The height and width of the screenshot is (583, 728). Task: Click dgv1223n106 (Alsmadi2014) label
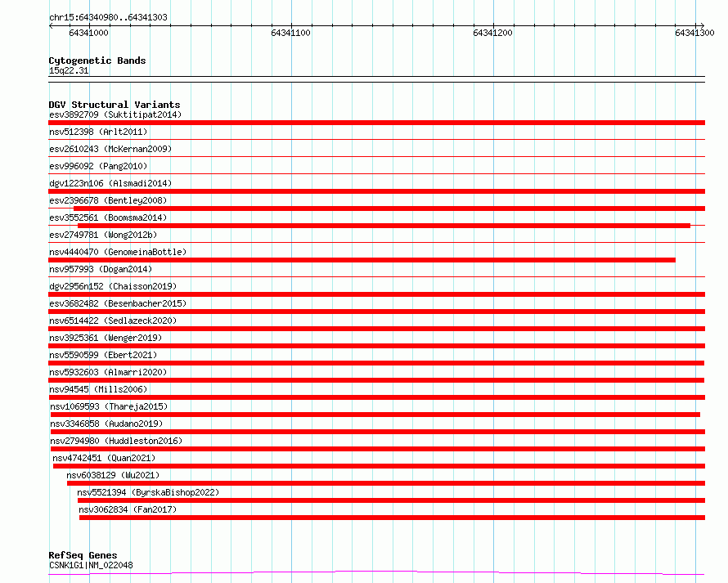point(110,183)
